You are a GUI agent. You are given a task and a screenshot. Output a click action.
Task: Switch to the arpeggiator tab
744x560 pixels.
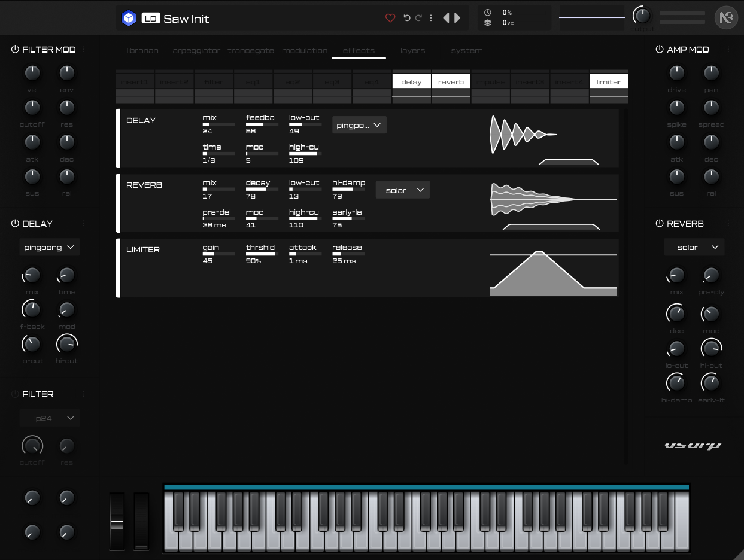[196, 51]
